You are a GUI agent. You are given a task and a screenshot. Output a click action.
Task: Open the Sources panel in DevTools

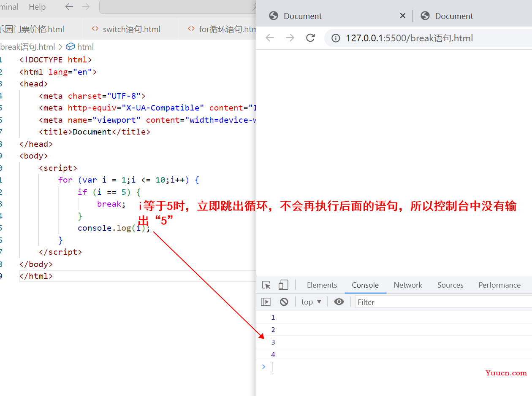(x=450, y=285)
